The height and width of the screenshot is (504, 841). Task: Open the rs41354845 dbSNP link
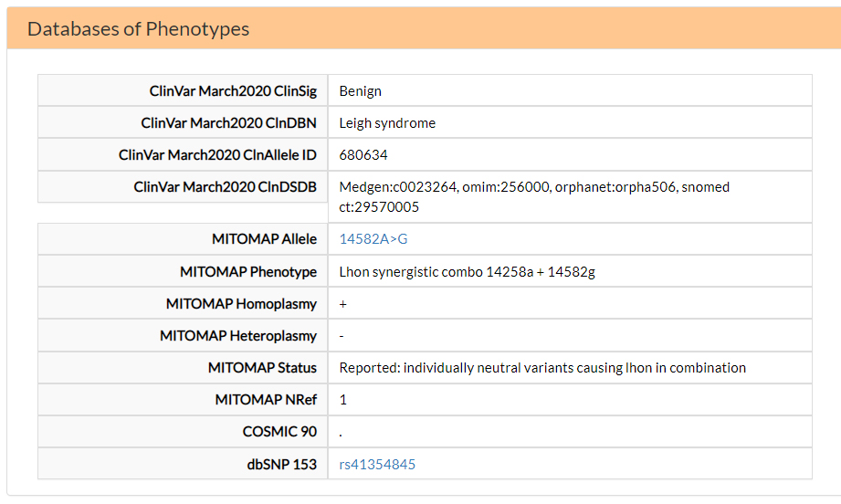377,465
